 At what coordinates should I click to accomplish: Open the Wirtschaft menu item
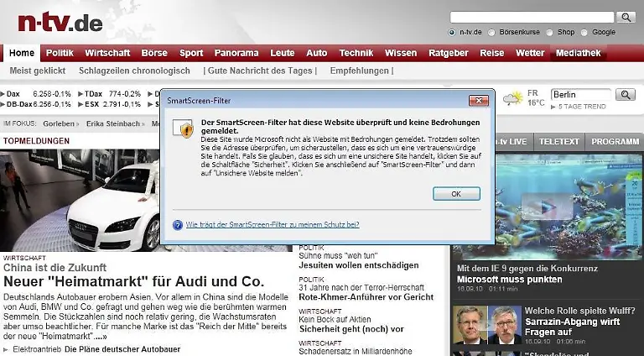(107, 53)
